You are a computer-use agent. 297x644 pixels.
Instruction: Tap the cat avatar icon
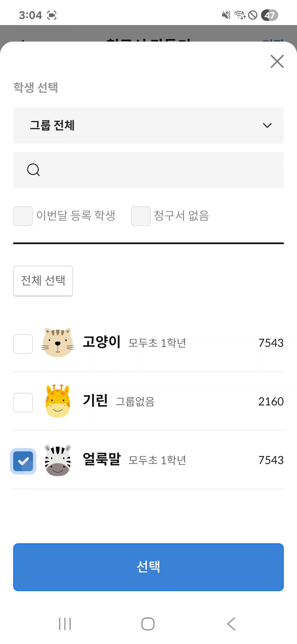tap(58, 343)
